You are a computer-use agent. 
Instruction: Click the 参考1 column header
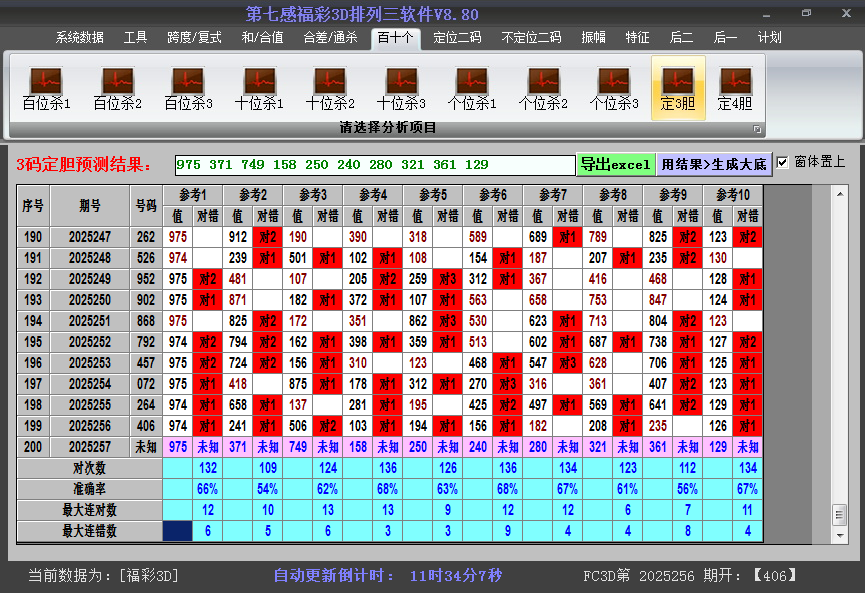pos(193,195)
